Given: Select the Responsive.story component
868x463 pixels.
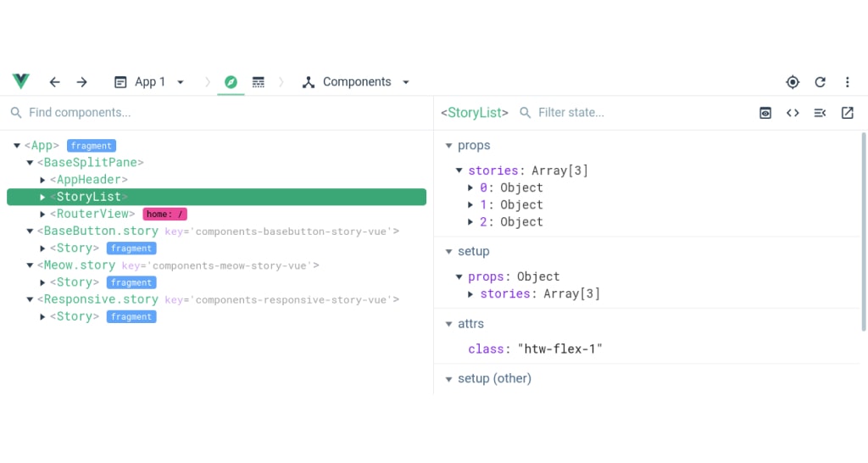Looking at the screenshot, I should (218, 299).
